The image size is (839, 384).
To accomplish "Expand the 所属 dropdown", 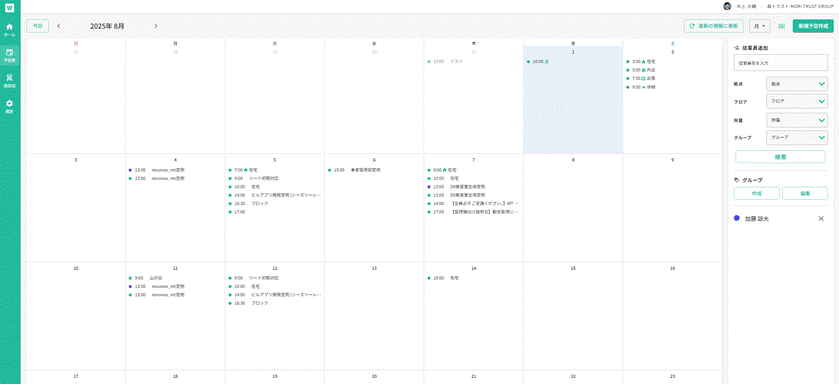I will (x=797, y=120).
